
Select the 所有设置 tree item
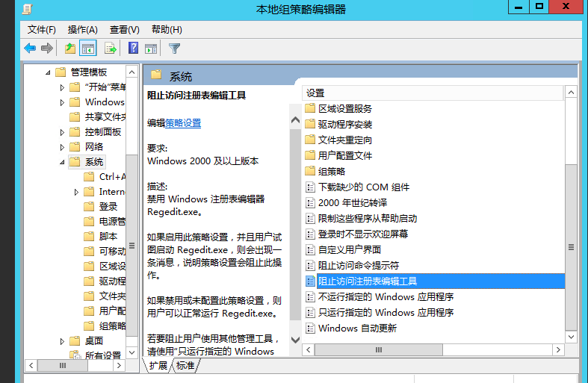[x=103, y=355]
